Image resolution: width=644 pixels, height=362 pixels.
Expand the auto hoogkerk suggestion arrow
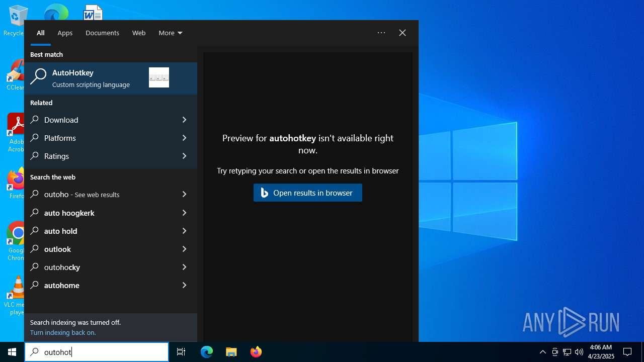pyautogui.click(x=184, y=213)
